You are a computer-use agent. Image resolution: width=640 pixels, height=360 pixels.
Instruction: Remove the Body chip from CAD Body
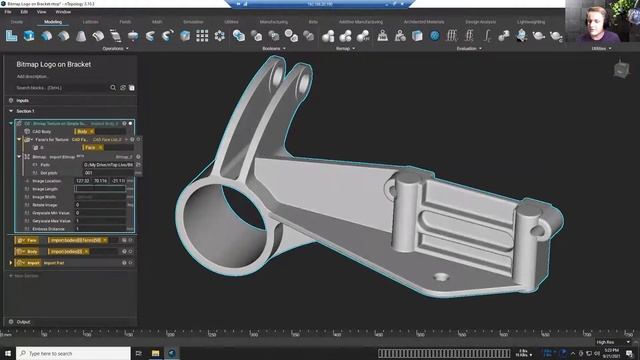pyautogui.click(x=91, y=131)
